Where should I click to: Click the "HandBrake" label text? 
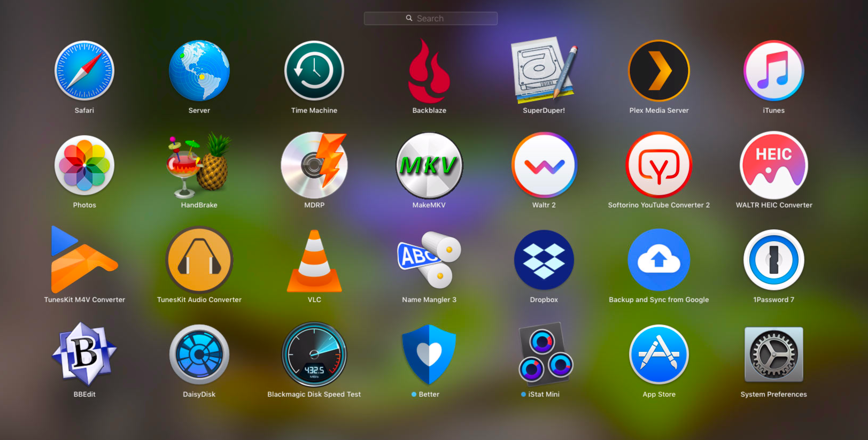(x=199, y=205)
